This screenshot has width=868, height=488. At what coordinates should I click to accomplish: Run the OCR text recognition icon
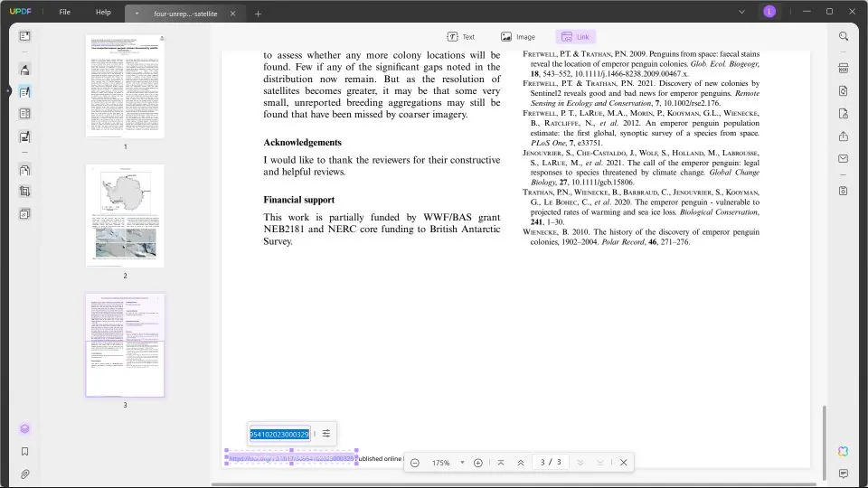[x=843, y=69]
